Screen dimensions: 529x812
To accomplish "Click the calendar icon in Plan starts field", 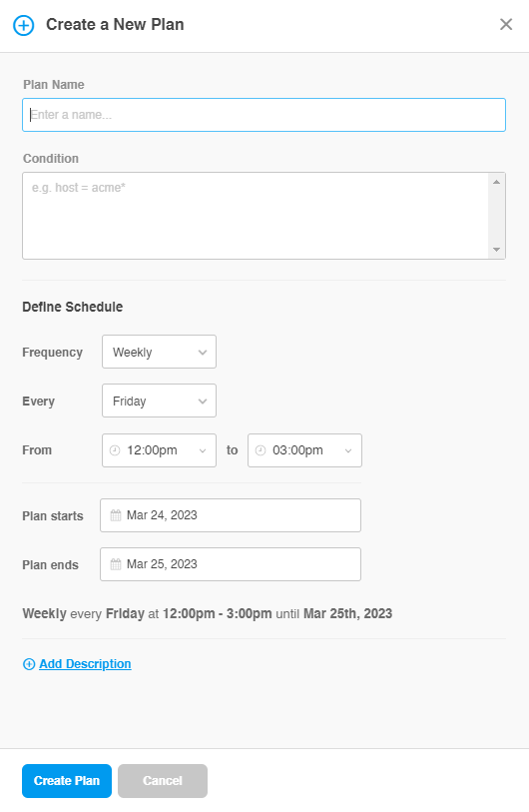I will [116, 515].
